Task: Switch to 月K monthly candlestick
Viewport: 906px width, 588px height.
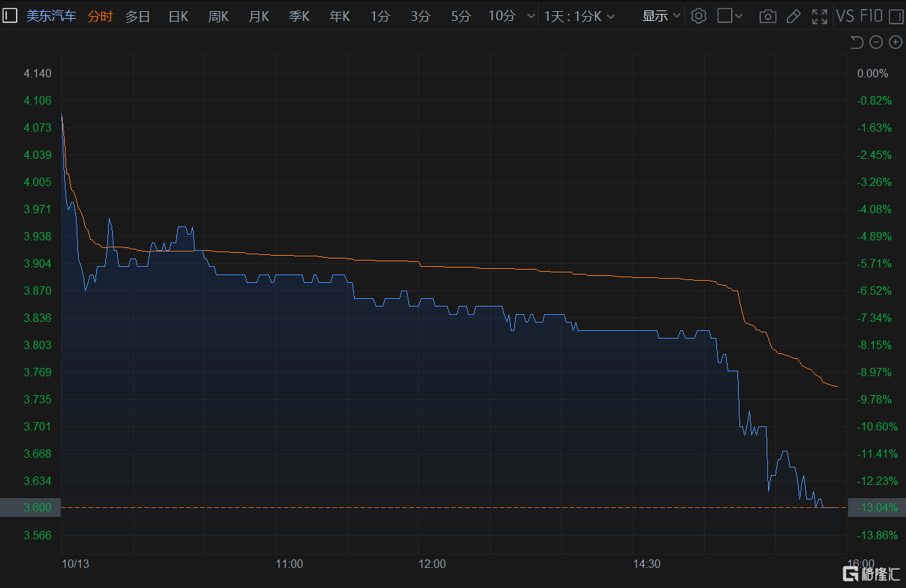Action: coord(259,16)
